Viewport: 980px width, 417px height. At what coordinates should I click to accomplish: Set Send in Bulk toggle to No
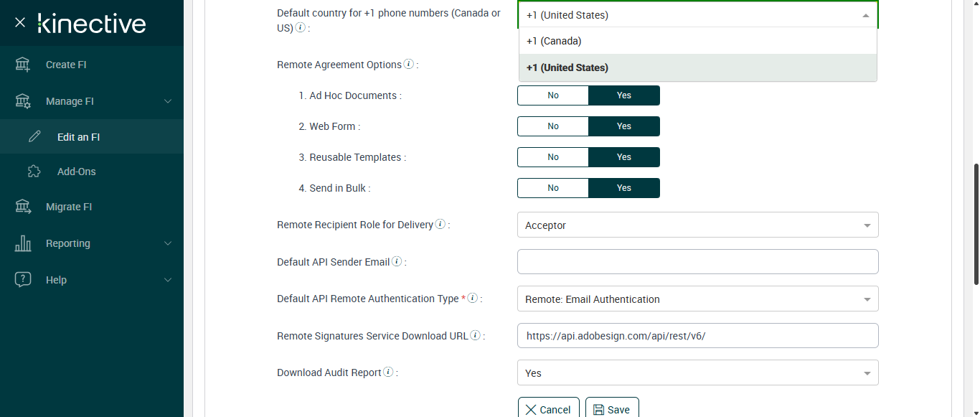coord(553,188)
